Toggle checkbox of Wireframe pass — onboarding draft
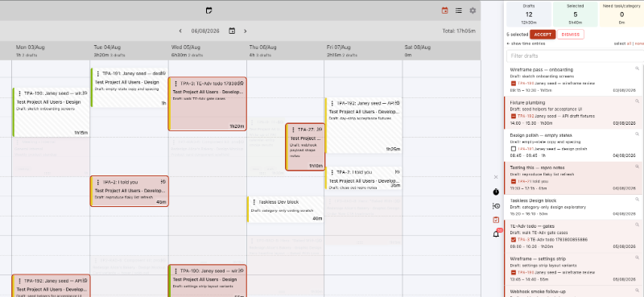The height and width of the screenshot is (297, 644). 513,84
